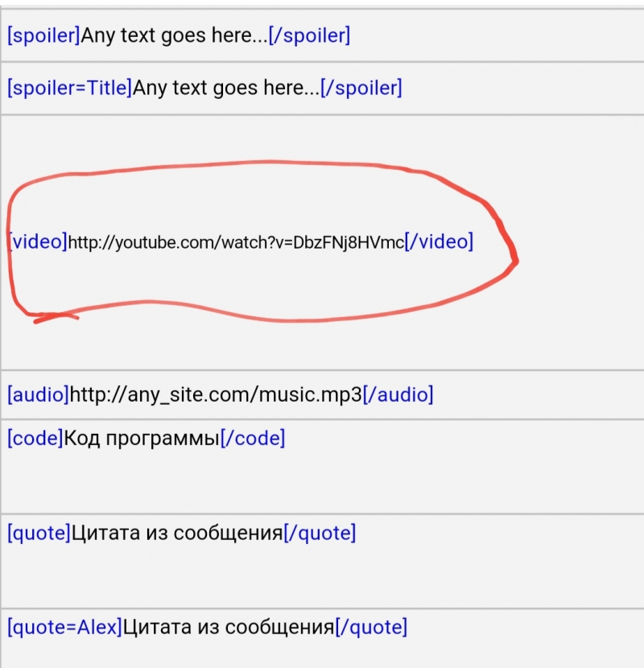Image resolution: width=644 pixels, height=668 pixels.
Task: Click the YouTube URL in the video example
Action: (236, 242)
